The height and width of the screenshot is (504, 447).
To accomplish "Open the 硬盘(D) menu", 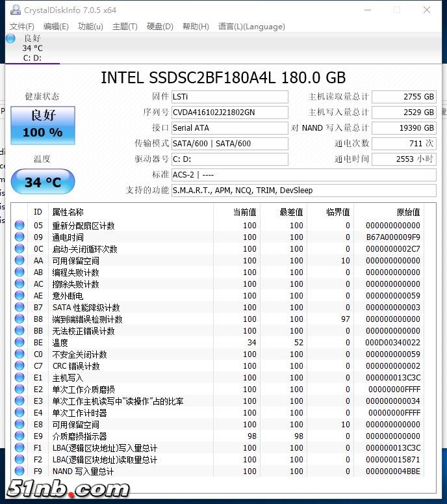I will point(160,27).
